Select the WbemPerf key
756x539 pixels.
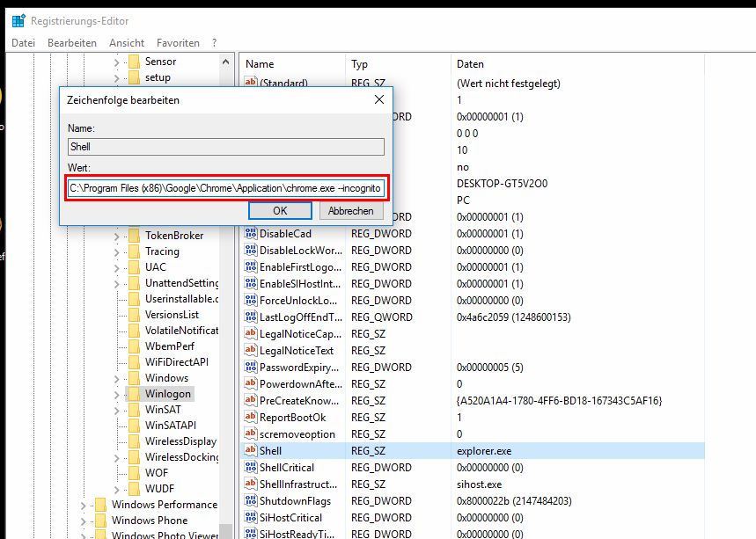(x=170, y=346)
